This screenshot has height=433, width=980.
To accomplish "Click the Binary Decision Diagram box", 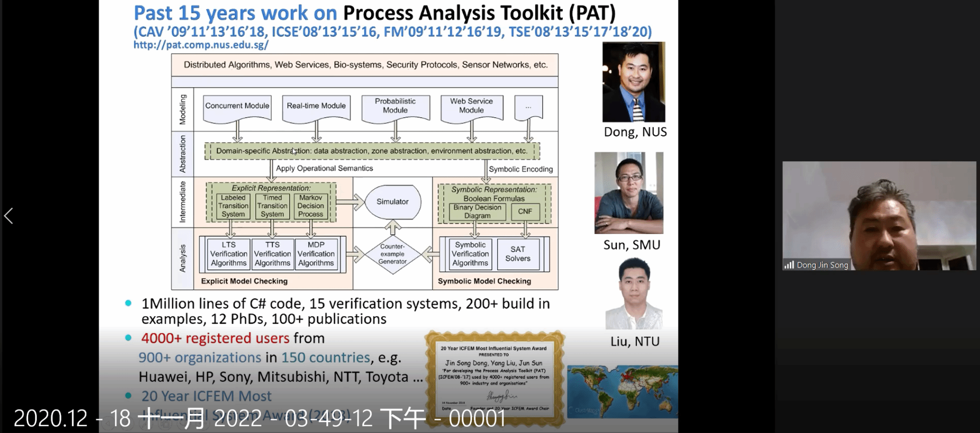I will click(x=477, y=211).
